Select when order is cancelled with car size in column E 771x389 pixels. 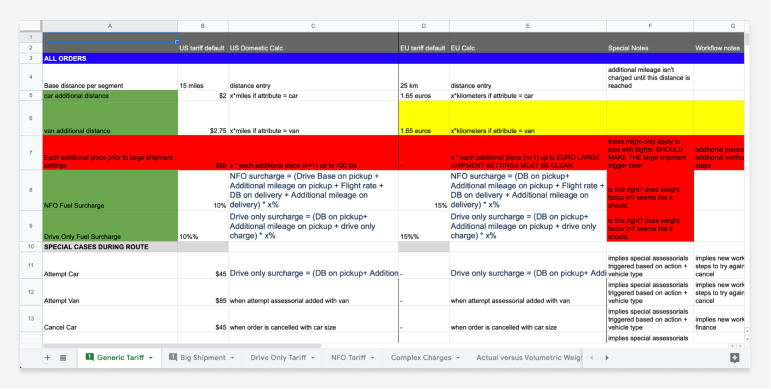(528, 319)
